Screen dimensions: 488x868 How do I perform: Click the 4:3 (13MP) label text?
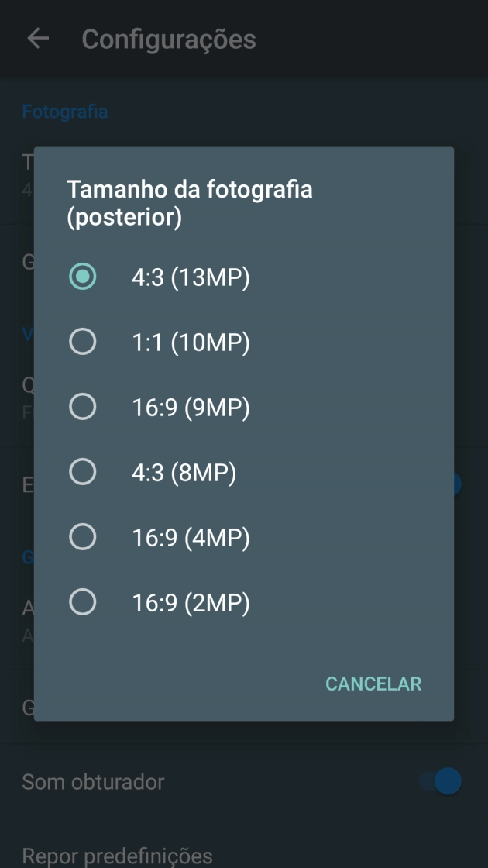click(191, 277)
